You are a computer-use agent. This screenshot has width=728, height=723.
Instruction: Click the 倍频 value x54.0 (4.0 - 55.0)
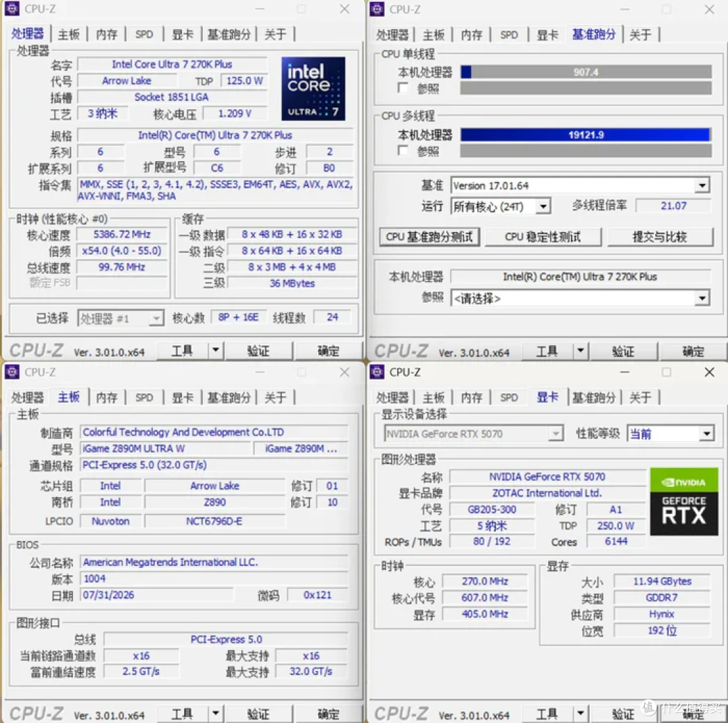tap(121, 250)
